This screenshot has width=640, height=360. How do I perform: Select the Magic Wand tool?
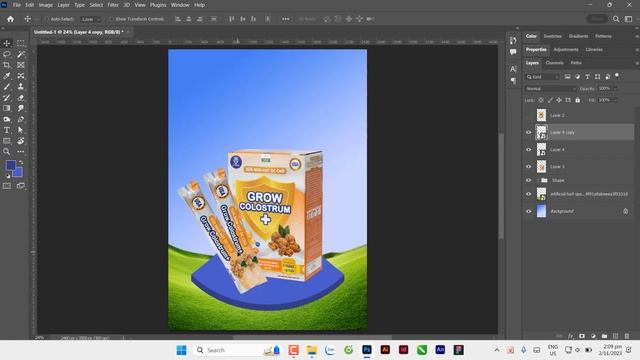[x=20, y=54]
